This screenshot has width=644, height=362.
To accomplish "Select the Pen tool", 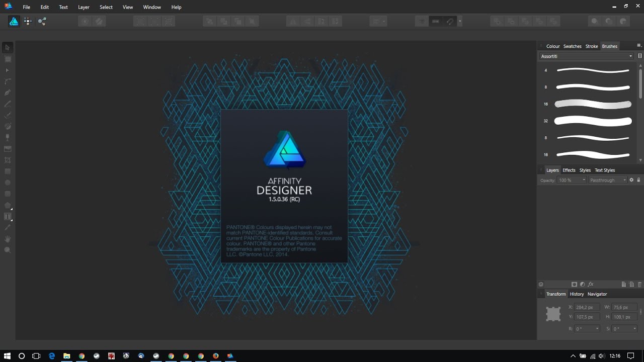I will [8, 93].
